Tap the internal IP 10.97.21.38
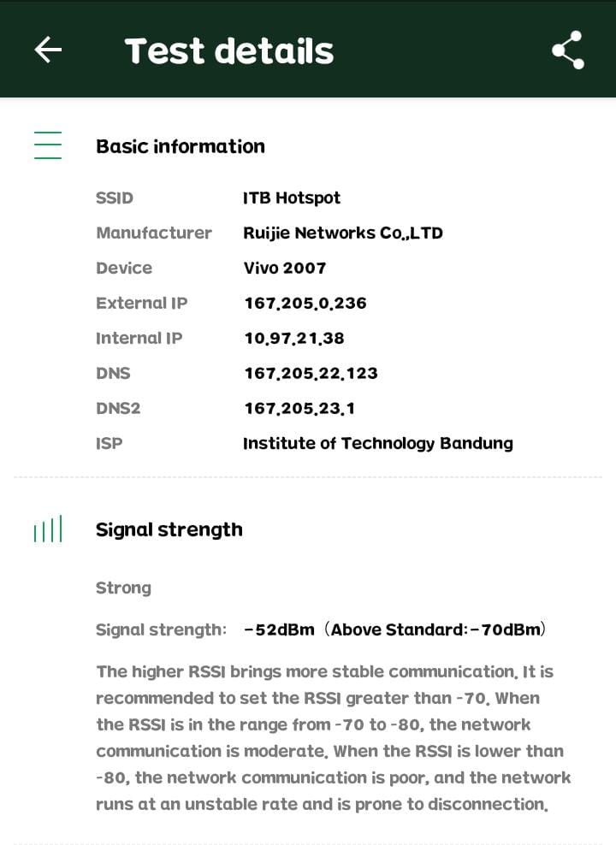This screenshot has width=616, height=845. click(x=294, y=338)
